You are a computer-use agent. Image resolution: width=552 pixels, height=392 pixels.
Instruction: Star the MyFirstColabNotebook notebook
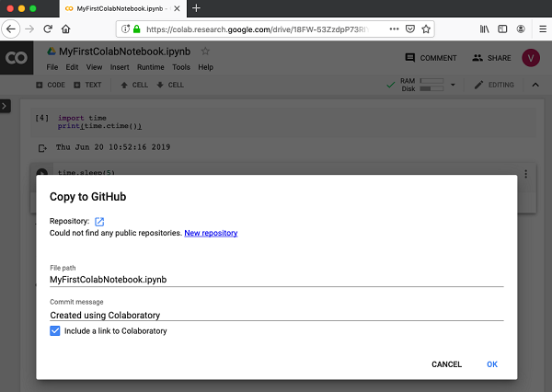205,52
